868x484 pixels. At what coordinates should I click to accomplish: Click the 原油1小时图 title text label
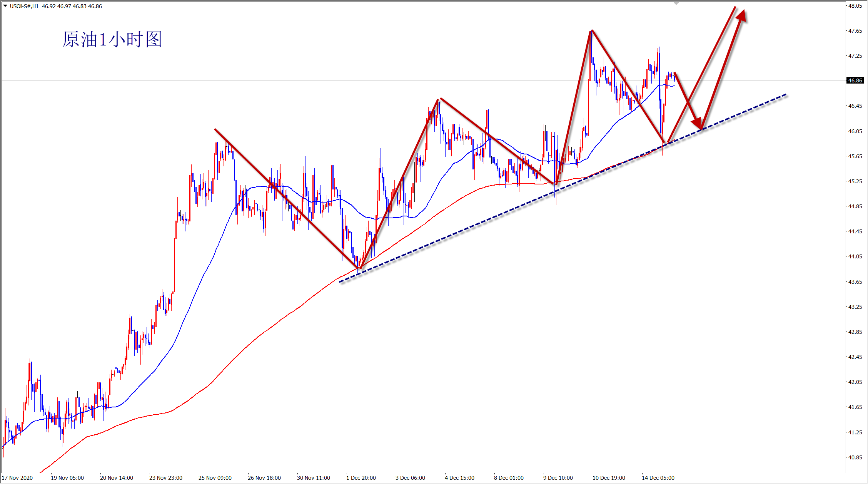click(x=112, y=40)
